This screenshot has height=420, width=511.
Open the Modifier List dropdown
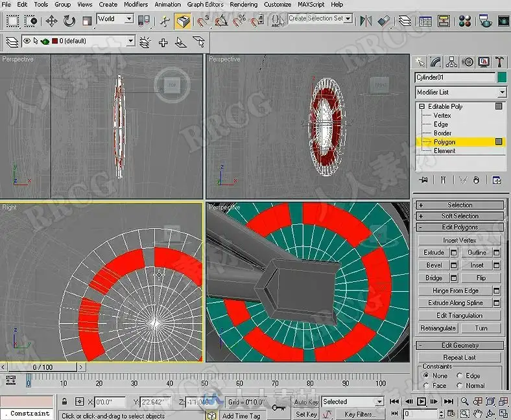460,92
